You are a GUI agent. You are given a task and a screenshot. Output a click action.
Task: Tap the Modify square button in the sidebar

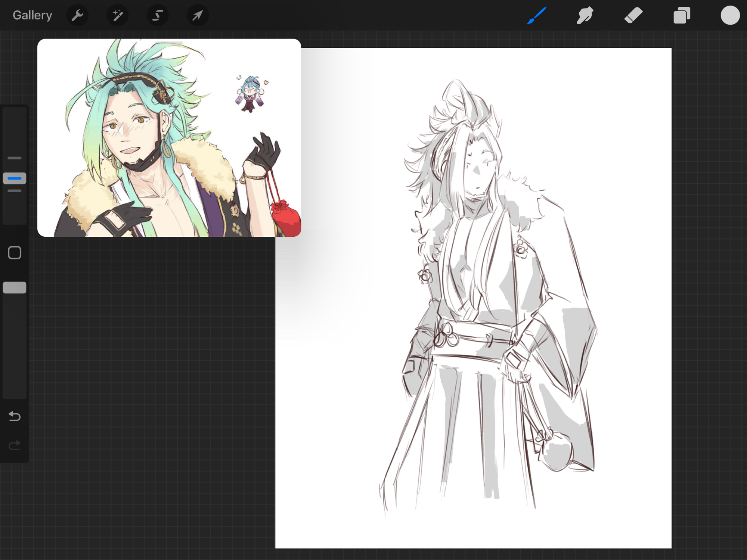click(15, 253)
